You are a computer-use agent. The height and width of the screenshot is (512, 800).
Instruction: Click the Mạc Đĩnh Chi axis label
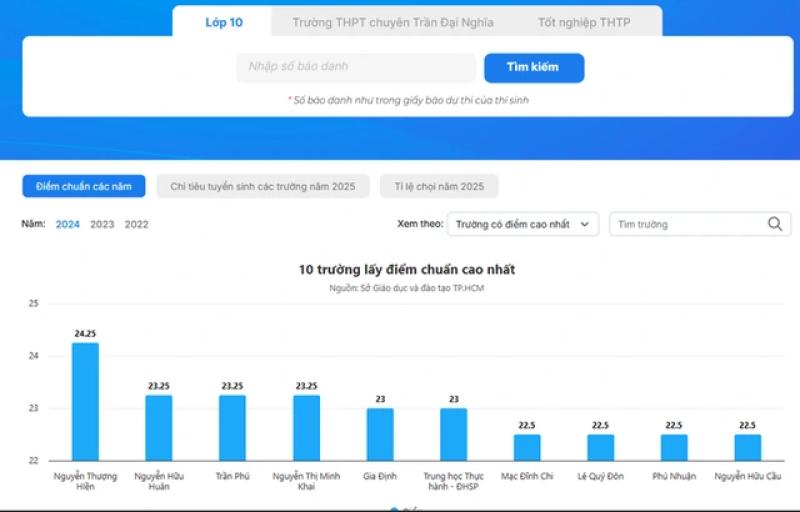tap(527, 476)
